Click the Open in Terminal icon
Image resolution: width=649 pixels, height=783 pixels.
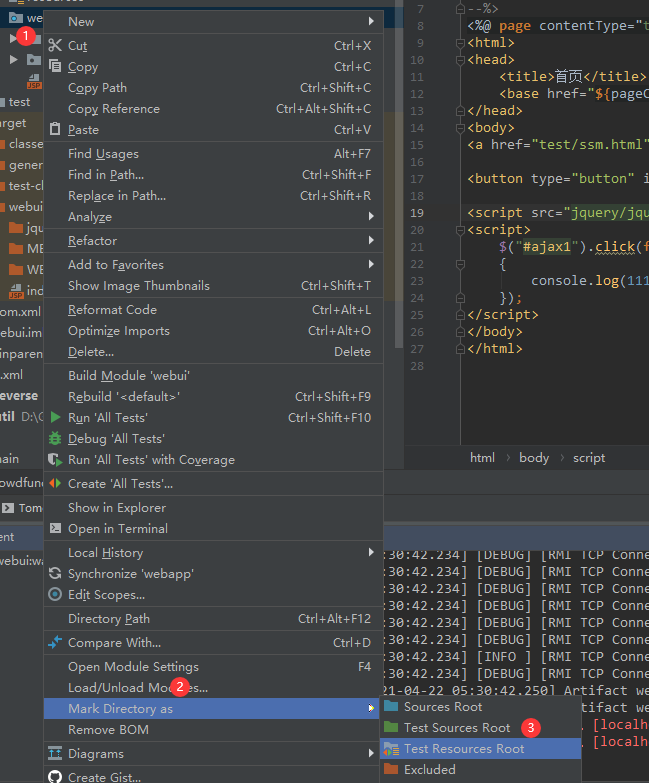click(x=55, y=528)
